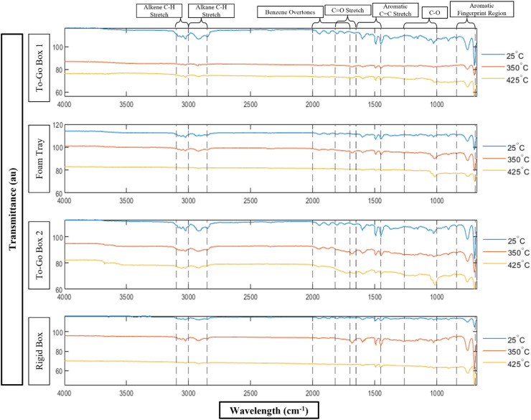Viewport: 531px width, 420px height.
Task: Click the C-O annotation box
Action: 434,13
